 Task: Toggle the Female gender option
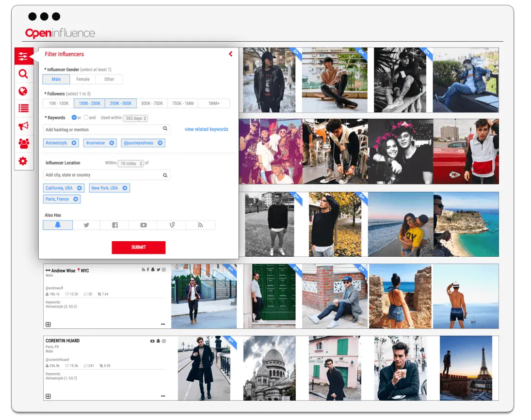82,79
